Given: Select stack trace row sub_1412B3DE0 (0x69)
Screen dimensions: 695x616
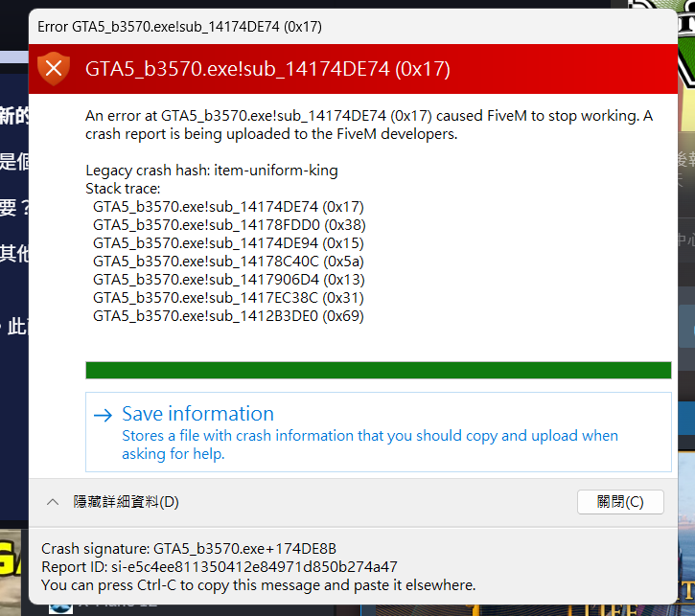Looking at the screenshot, I should coord(228,316).
